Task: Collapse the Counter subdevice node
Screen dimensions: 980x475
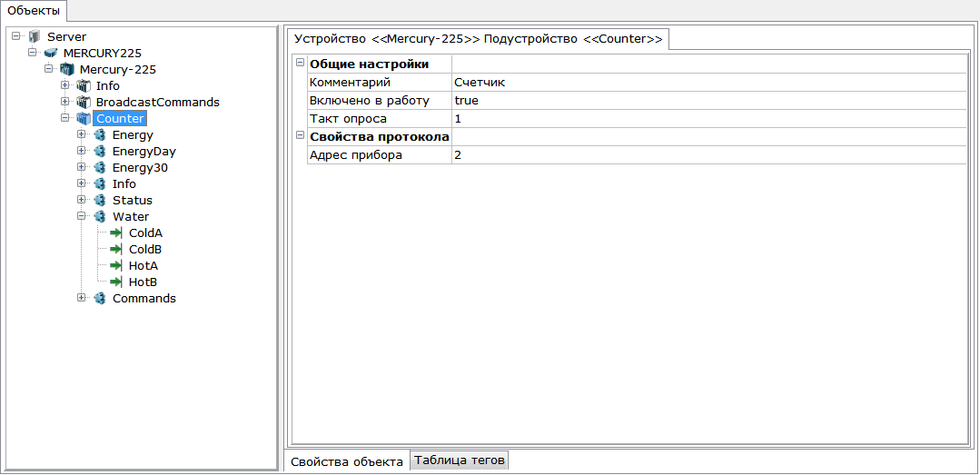Action: point(64,118)
